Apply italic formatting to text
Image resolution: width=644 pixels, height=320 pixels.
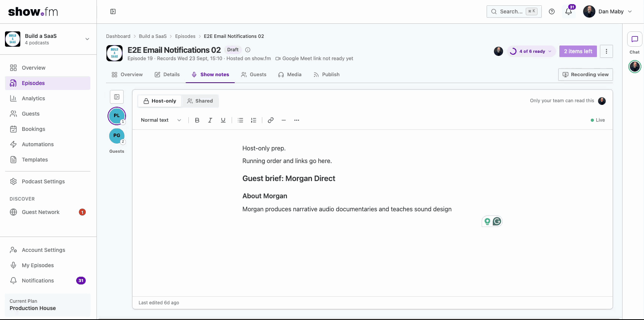tap(210, 120)
